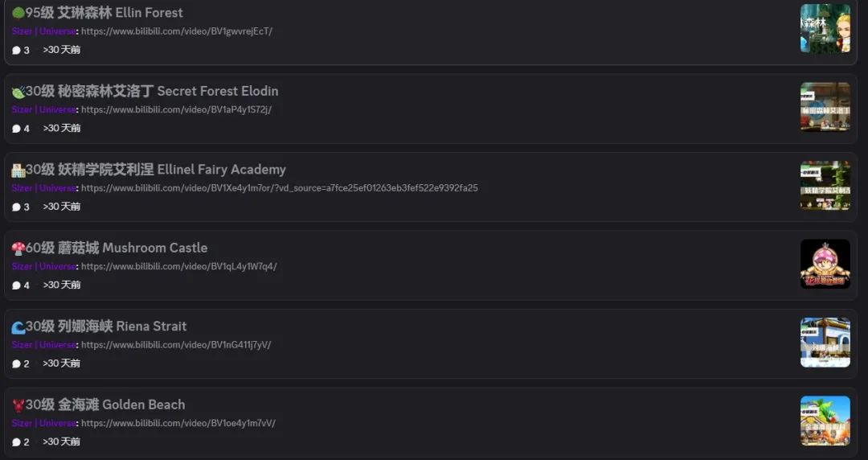Click the comment icon on Ellinel Fairy Academy post
The image size is (868, 460).
[16, 207]
